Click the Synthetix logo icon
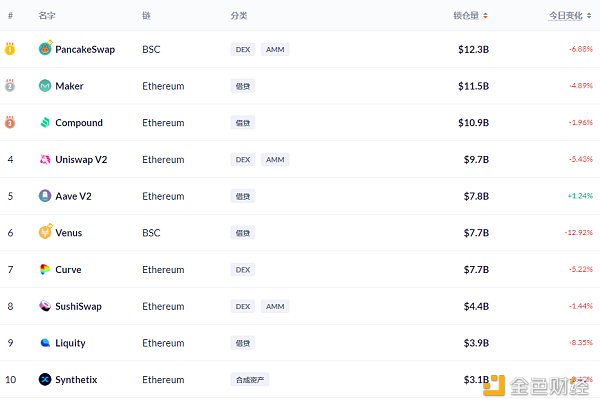This screenshot has width=600, height=407. coord(45,380)
